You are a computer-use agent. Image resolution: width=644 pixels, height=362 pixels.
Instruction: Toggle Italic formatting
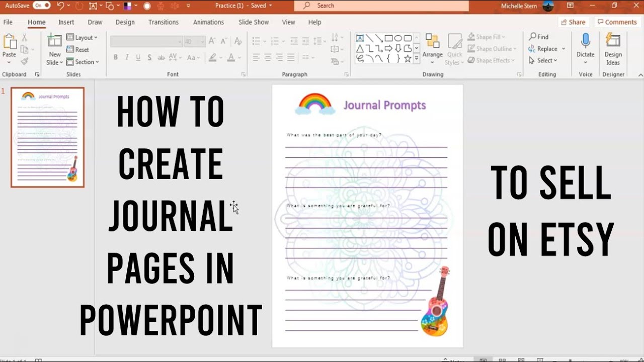coord(127,57)
